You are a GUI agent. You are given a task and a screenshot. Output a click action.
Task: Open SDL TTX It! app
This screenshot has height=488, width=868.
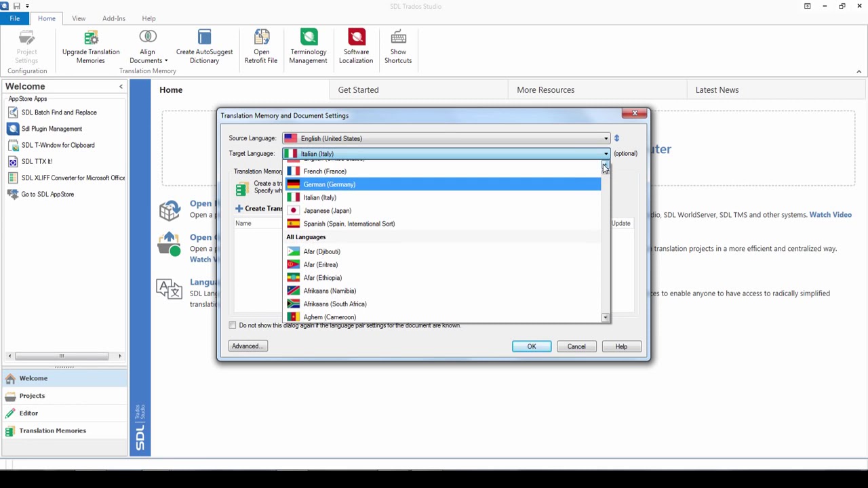[37, 161]
